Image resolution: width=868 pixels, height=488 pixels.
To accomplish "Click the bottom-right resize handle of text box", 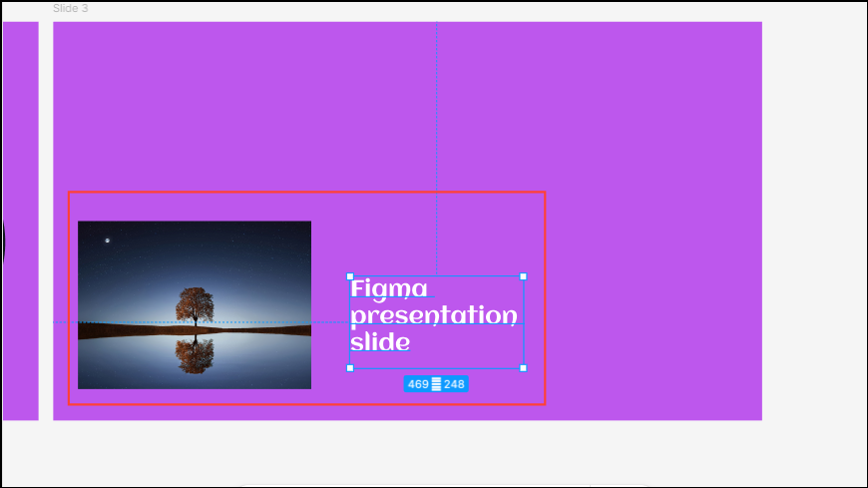I will pyautogui.click(x=523, y=368).
